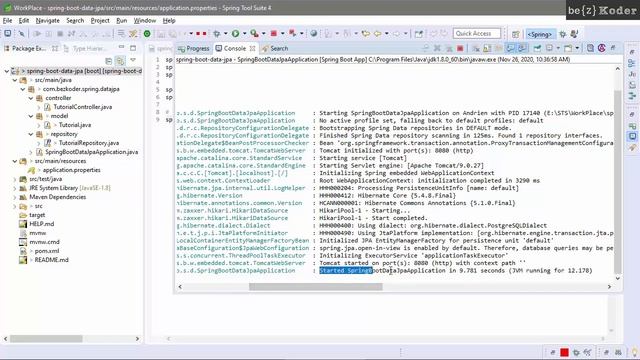Click Remove All Terminated Launches icon in console
Screen dimensions: 640x360
449,48
